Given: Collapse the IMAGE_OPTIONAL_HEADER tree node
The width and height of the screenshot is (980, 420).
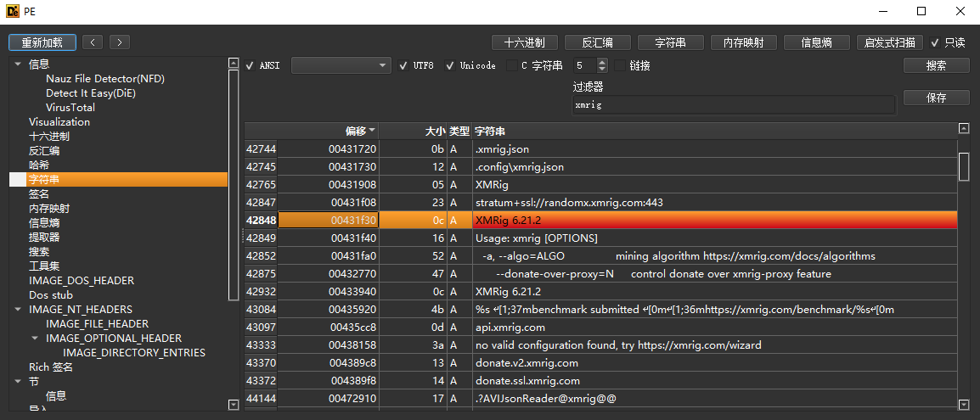Looking at the screenshot, I should tap(35, 339).
